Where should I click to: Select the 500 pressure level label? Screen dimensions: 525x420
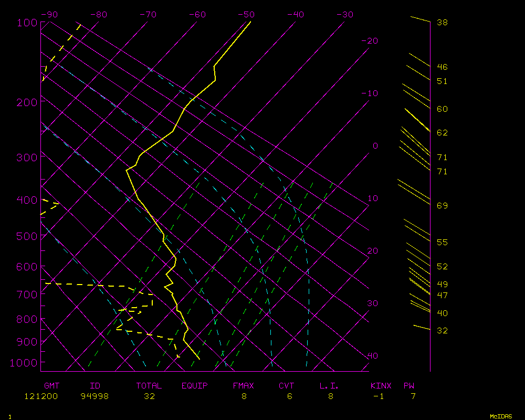(x=27, y=236)
